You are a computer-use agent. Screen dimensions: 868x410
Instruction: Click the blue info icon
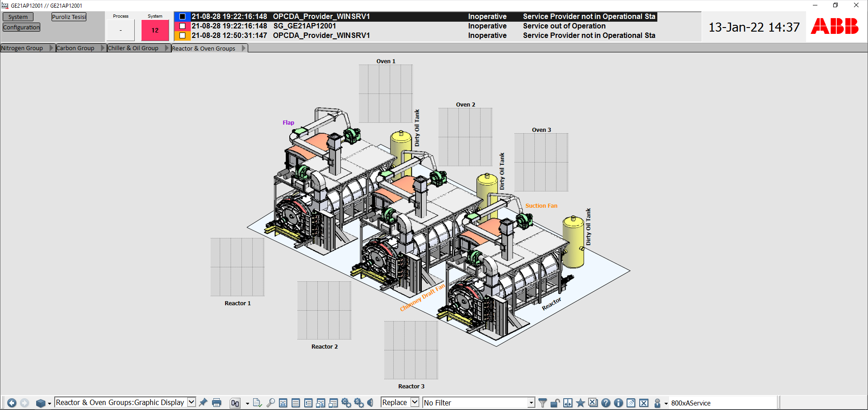coord(618,403)
